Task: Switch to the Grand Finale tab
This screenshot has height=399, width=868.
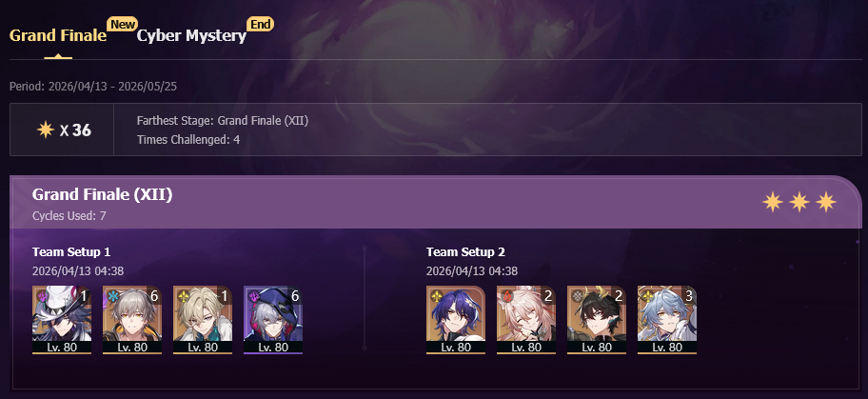Action: [x=57, y=35]
